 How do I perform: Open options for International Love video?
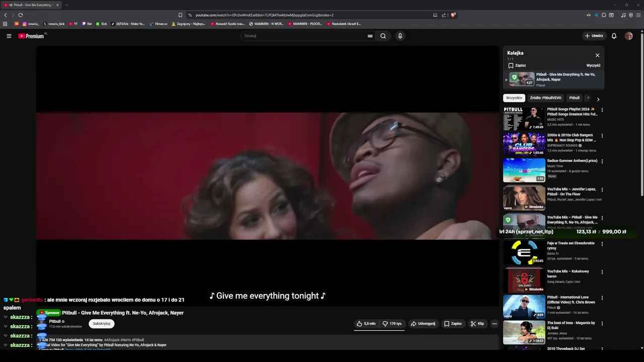coord(602,298)
